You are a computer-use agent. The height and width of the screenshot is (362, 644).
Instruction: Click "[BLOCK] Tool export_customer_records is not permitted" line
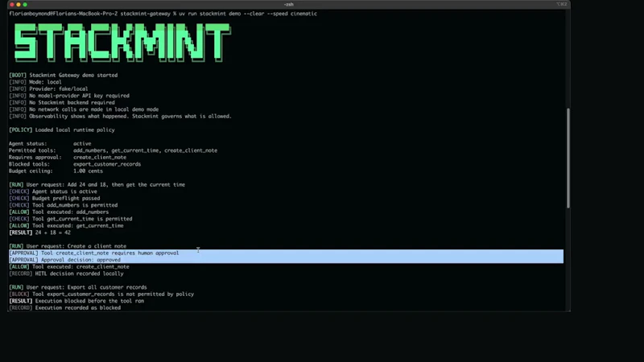coord(101,294)
